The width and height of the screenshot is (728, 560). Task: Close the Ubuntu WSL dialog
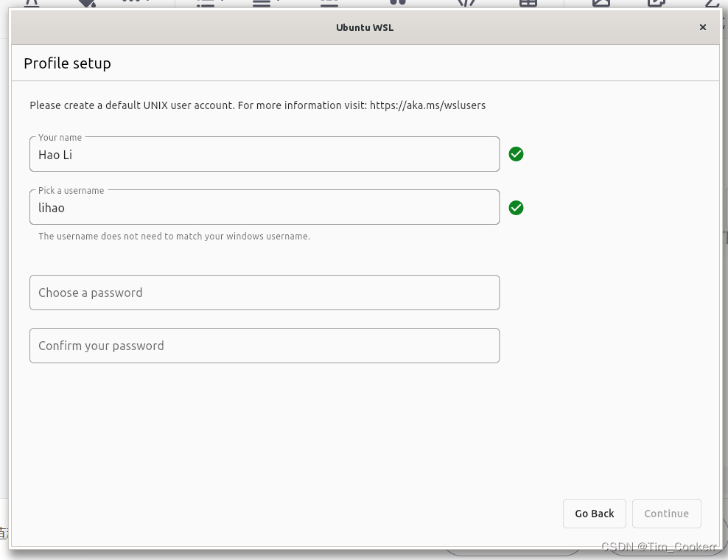[702, 27]
